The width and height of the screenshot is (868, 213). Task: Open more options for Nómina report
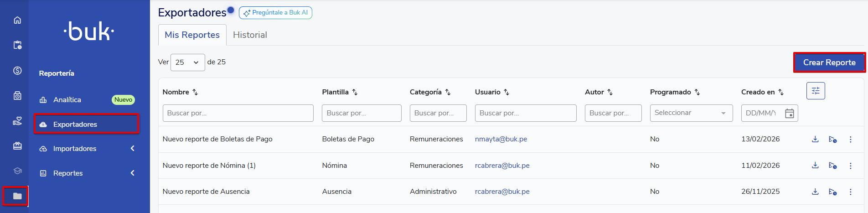click(850, 166)
